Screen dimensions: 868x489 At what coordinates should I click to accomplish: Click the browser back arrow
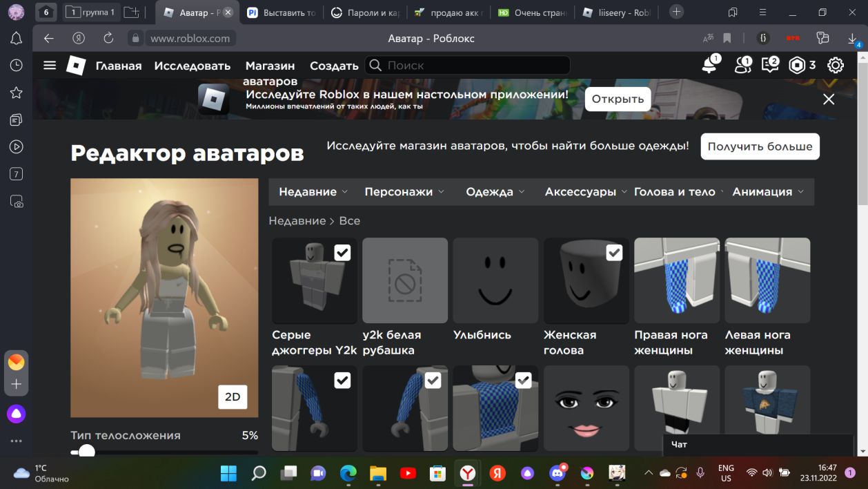(48, 38)
